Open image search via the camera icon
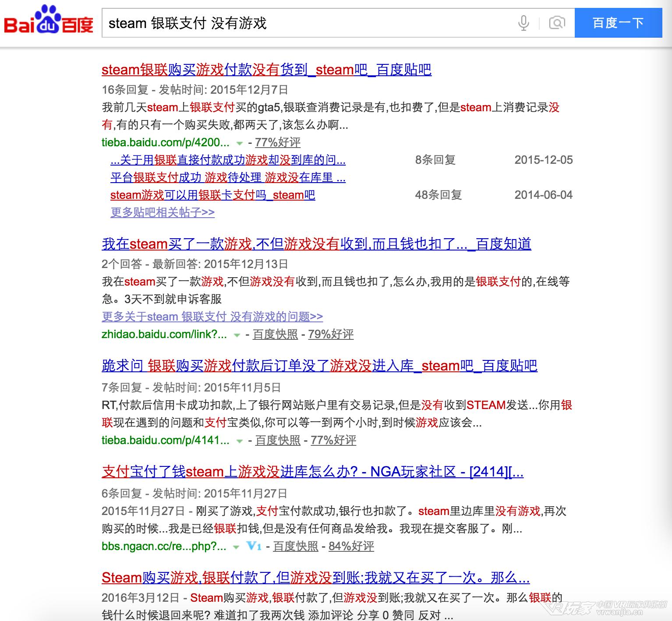The width and height of the screenshot is (672, 621). click(x=556, y=23)
